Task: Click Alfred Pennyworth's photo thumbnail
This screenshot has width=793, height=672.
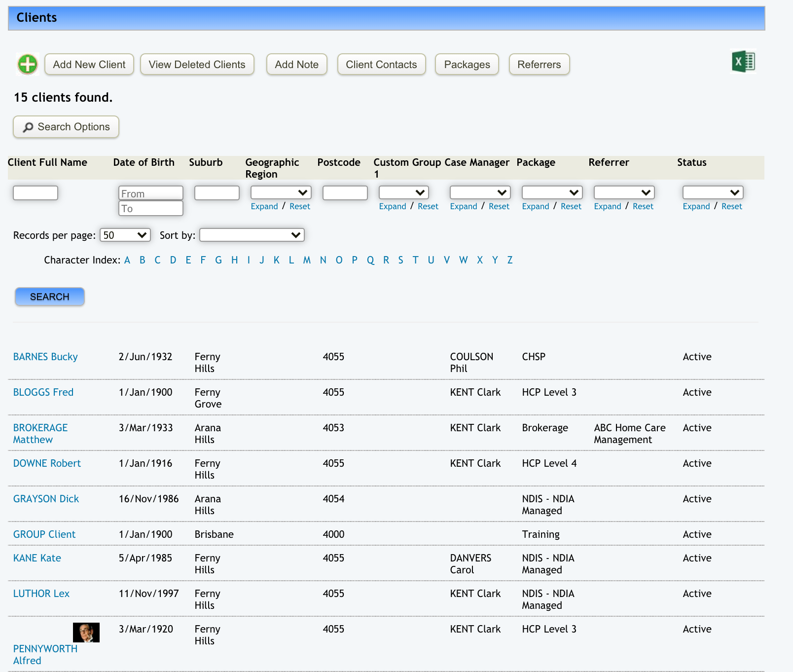Action: (x=86, y=632)
